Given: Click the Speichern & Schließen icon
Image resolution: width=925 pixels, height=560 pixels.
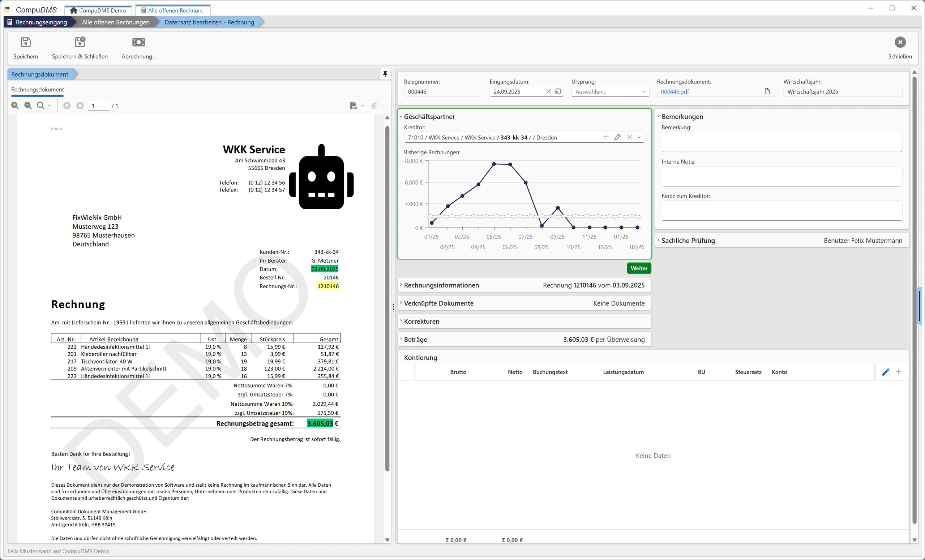Looking at the screenshot, I should point(80,42).
